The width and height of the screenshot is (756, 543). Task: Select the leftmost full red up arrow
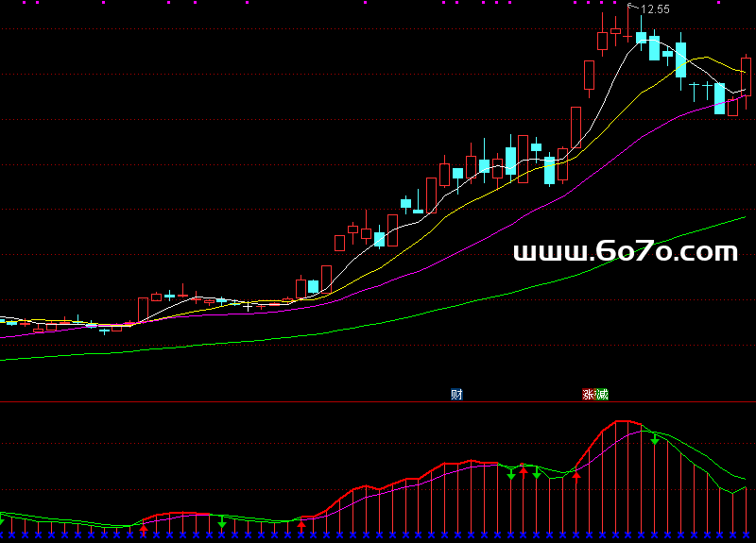click(x=143, y=529)
